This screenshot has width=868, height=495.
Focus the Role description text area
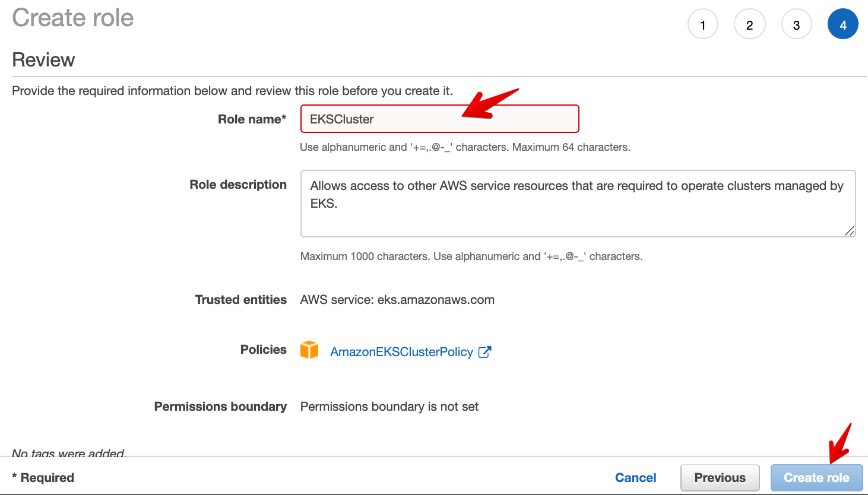click(x=577, y=204)
